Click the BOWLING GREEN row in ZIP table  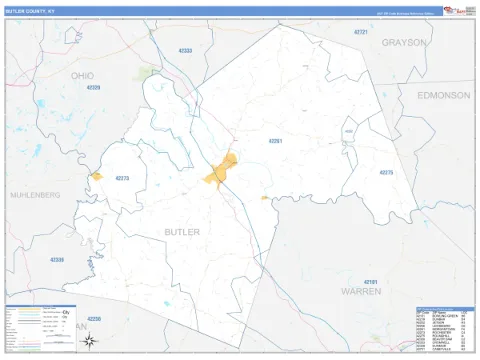442,315
